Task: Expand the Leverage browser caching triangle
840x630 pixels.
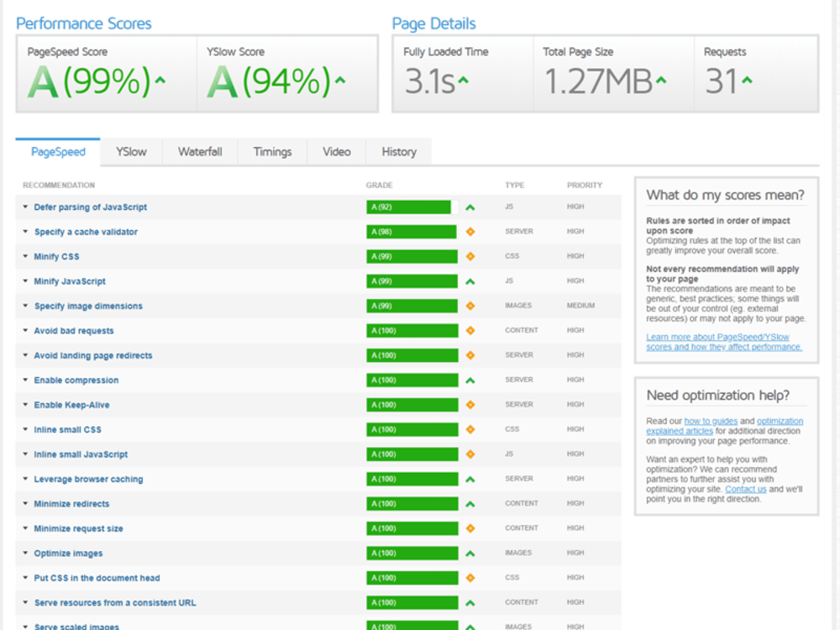Action: [25, 479]
